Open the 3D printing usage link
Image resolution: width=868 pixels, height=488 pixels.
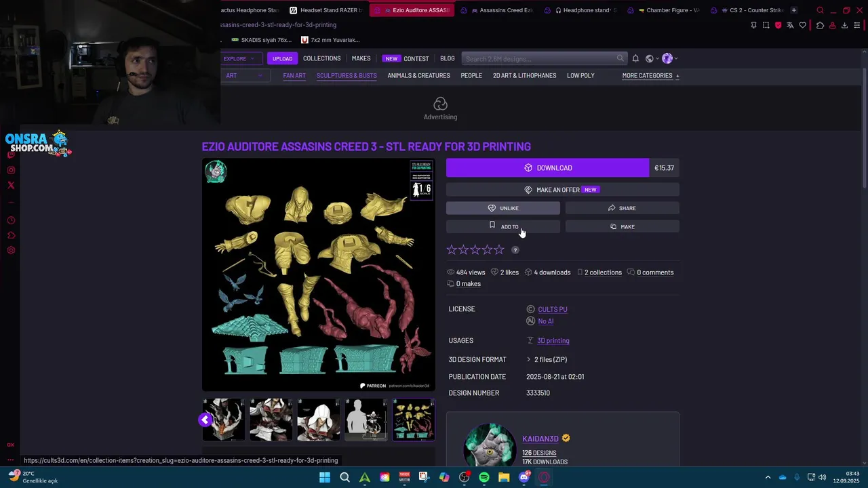pyautogui.click(x=553, y=340)
